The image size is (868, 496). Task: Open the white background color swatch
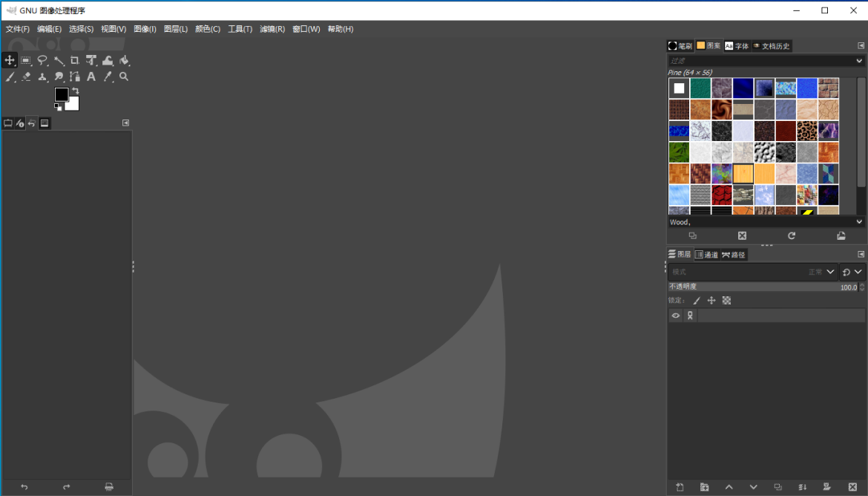click(74, 105)
